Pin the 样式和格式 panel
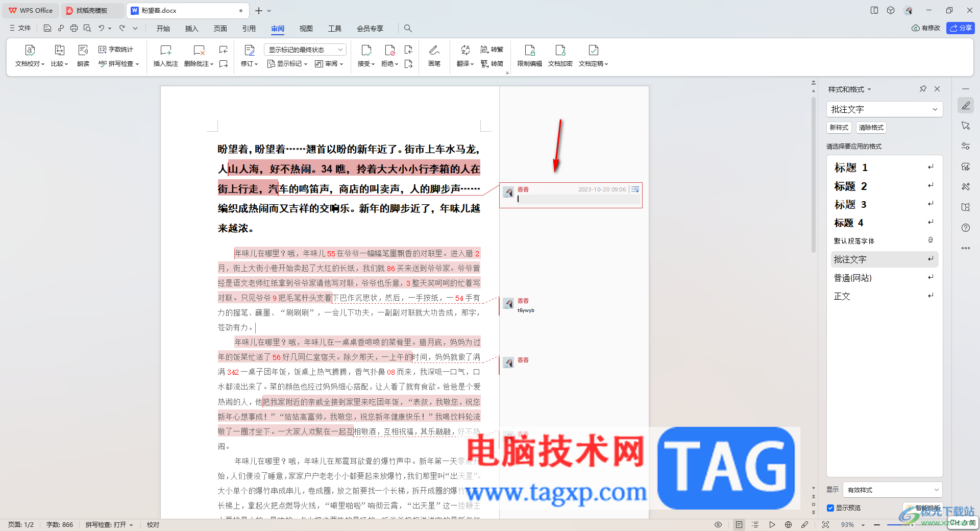Viewport: 980px width, 531px height. [923, 89]
